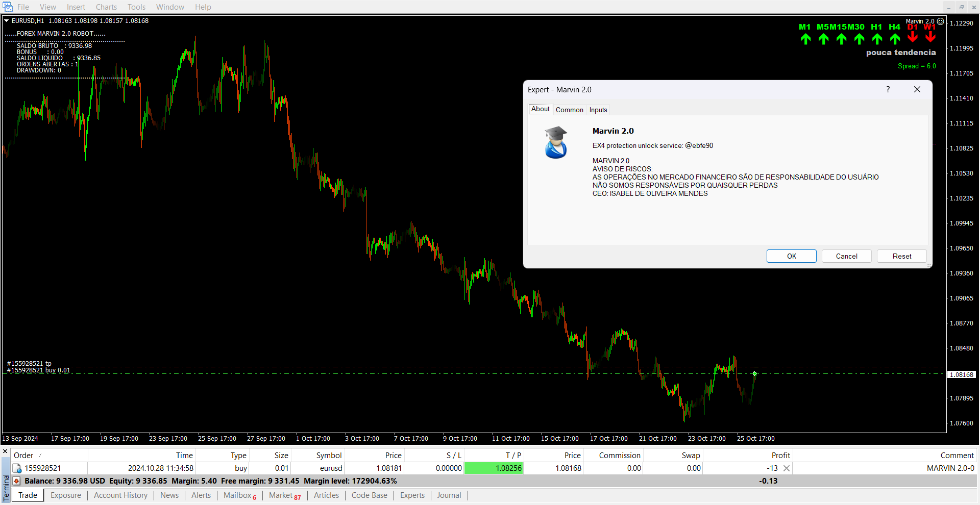The height and width of the screenshot is (505, 980).
Task: Click the Reset button
Action: click(901, 256)
